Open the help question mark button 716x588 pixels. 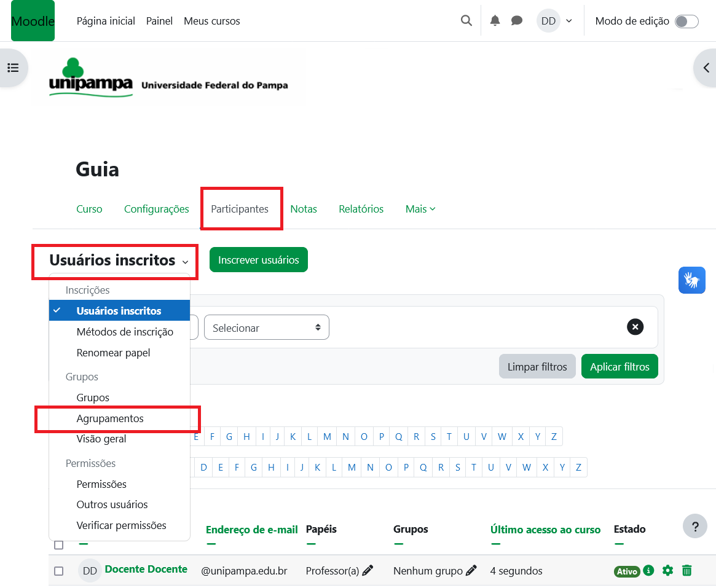695,527
